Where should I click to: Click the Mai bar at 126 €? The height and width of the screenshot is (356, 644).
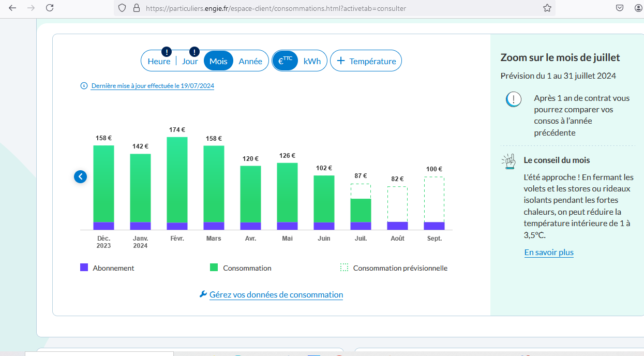(x=287, y=196)
